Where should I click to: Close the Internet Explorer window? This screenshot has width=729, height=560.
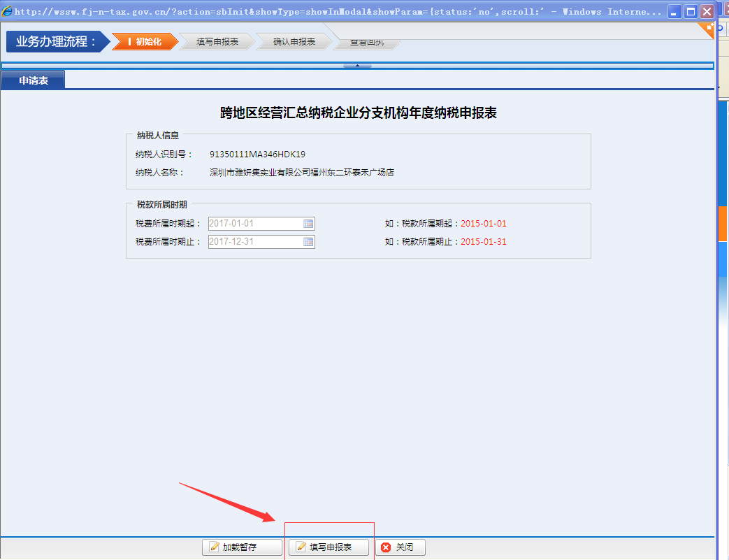tap(707, 12)
